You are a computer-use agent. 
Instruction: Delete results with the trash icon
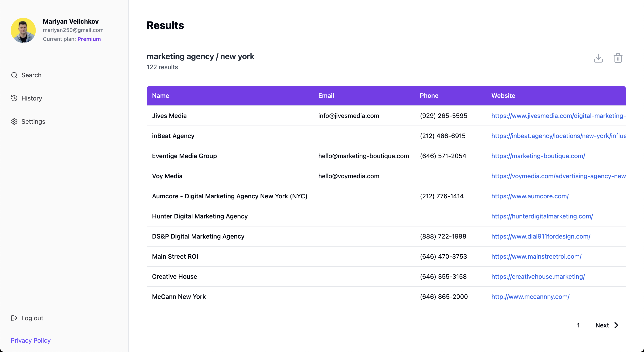coord(618,58)
